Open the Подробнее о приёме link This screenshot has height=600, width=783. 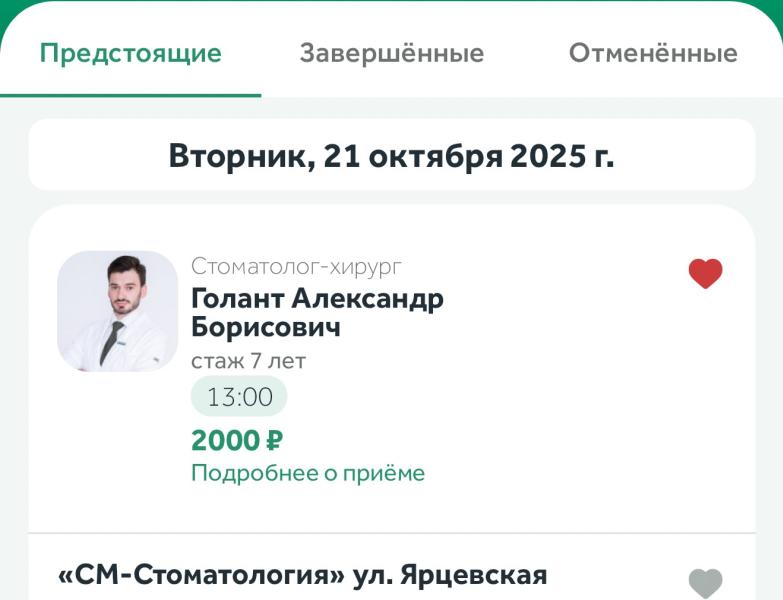[308, 473]
